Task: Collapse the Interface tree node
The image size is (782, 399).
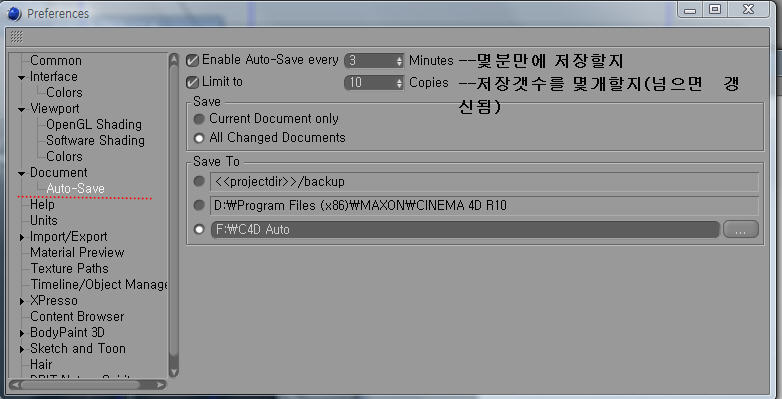Action: click(x=21, y=77)
